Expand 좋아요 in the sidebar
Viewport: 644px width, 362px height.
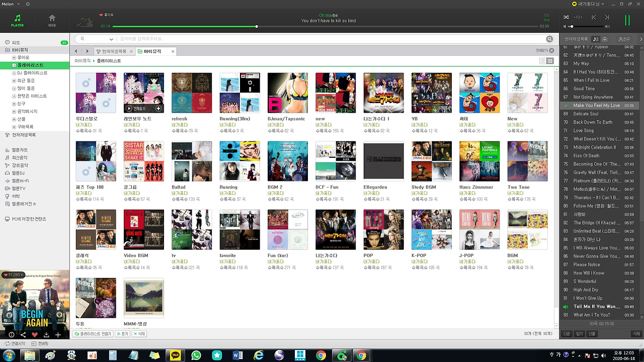[14, 58]
